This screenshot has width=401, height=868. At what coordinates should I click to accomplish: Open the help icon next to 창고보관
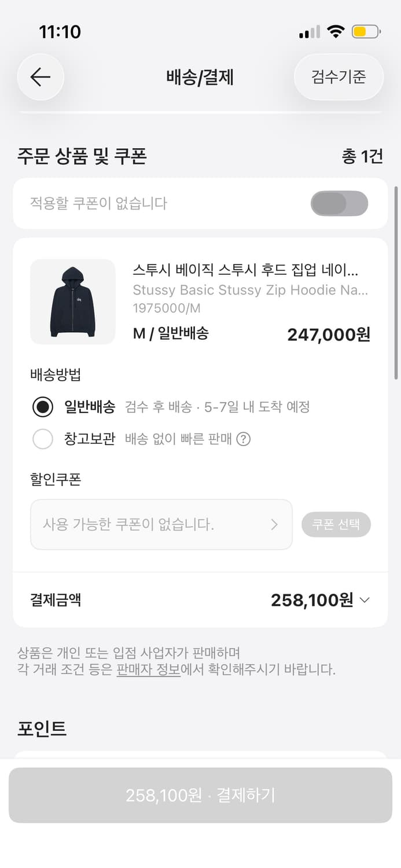pos(244,439)
